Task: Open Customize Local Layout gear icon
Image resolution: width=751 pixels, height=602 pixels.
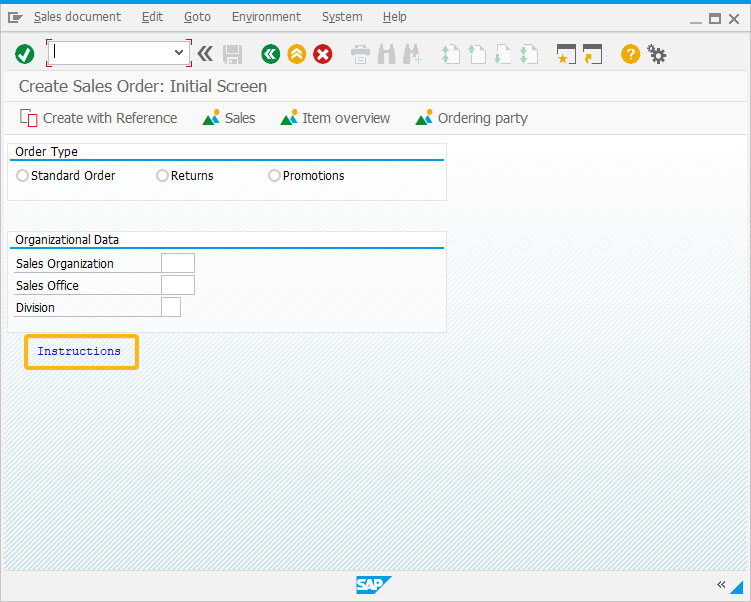Action: (x=657, y=54)
